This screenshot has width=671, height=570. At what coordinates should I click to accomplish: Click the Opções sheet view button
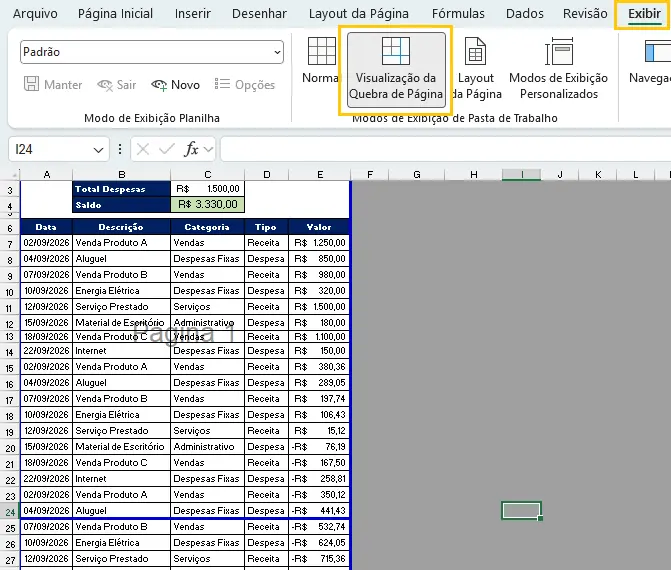coord(245,84)
